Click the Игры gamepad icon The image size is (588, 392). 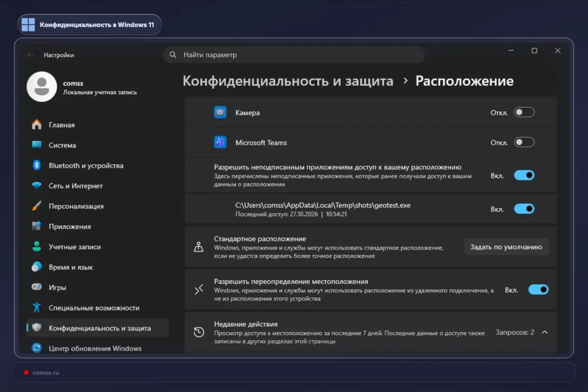[37, 288]
